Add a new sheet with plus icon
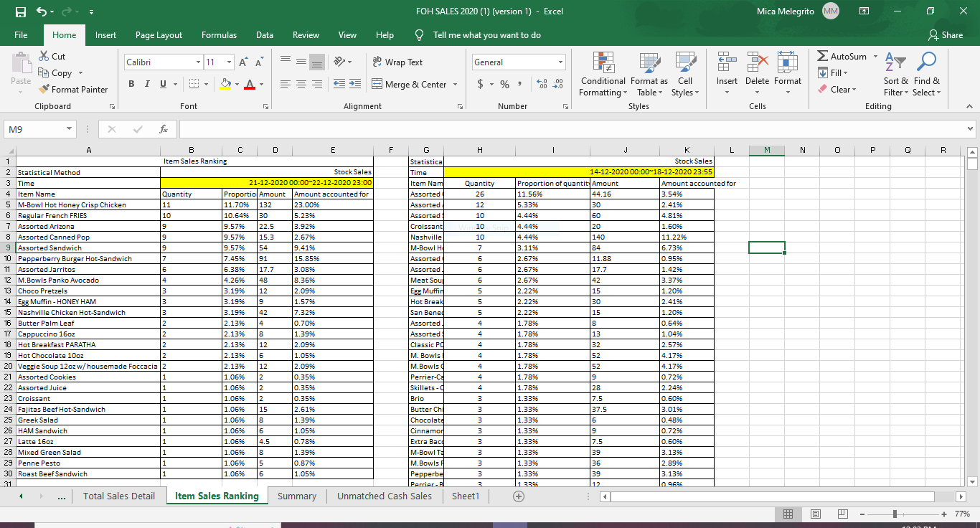 pos(518,496)
